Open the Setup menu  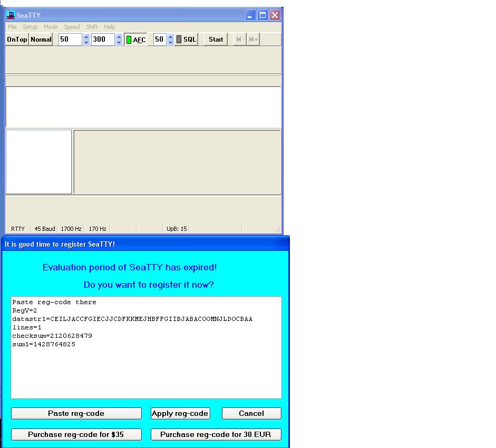point(30,27)
